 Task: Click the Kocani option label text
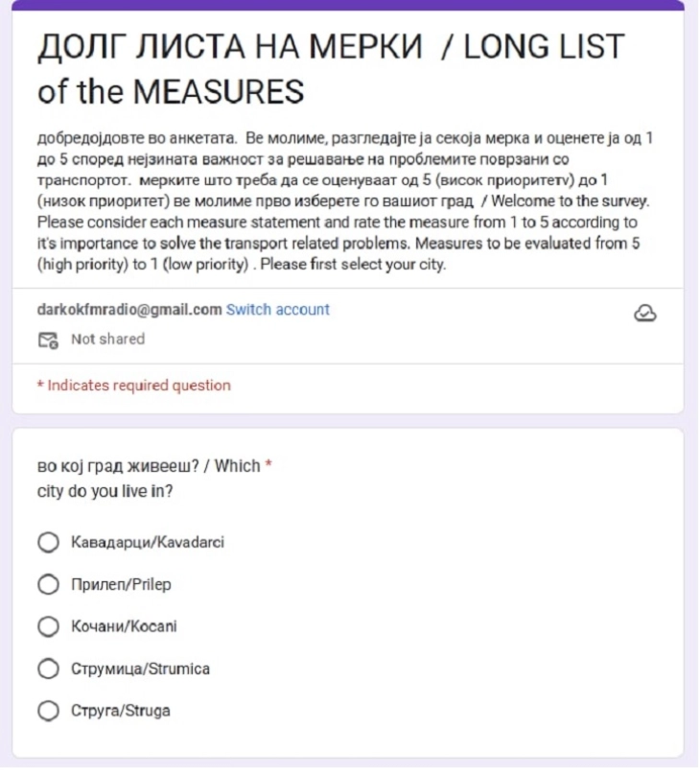tap(124, 626)
